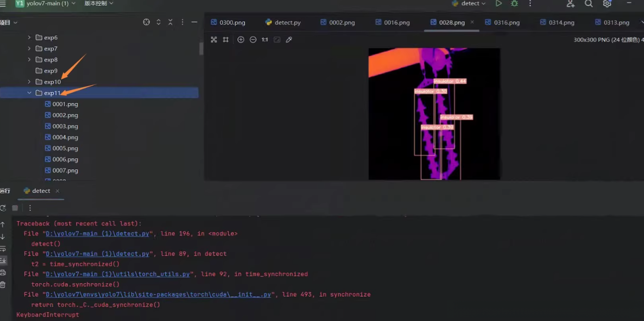Click the fit zoom to window icon
This screenshot has height=321, width=644.
point(277,40)
